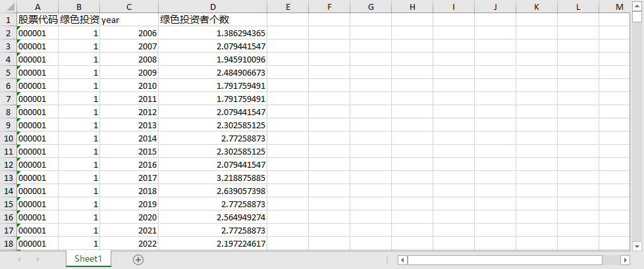Click the vertical scrollbar down arrow
This screenshot has width=644, height=269.
pos(637,246)
